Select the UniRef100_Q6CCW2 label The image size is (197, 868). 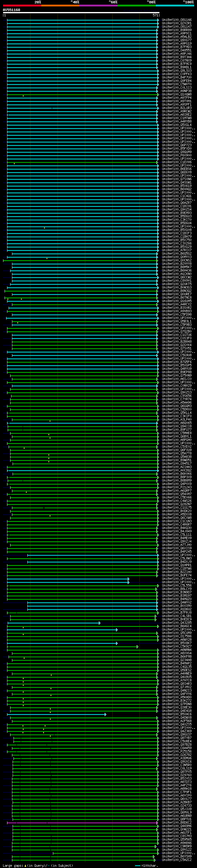177,277
